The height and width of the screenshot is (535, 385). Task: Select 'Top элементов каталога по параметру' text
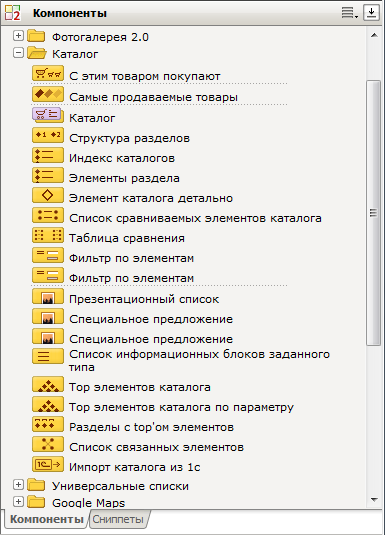pos(181,407)
